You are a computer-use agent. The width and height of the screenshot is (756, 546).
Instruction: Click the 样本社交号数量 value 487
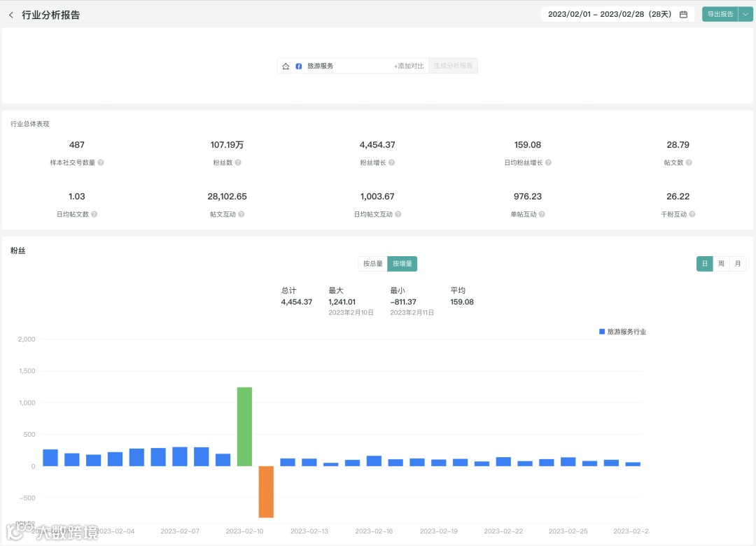tap(77, 145)
